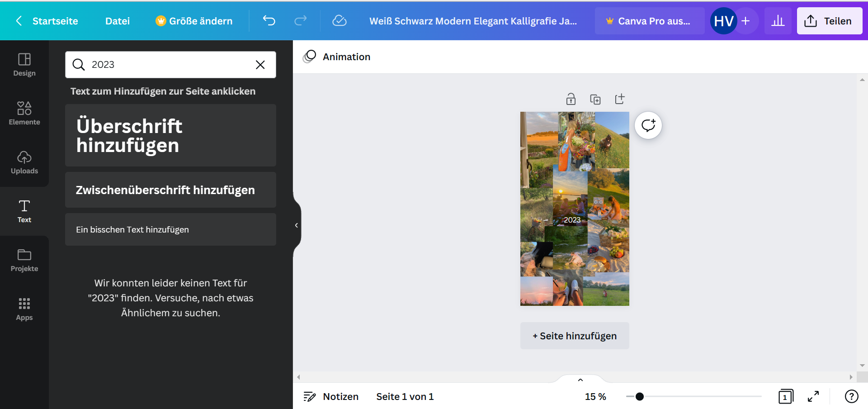Click the cloud save status icon
The image size is (868, 409).
pyautogui.click(x=339, y=21)
